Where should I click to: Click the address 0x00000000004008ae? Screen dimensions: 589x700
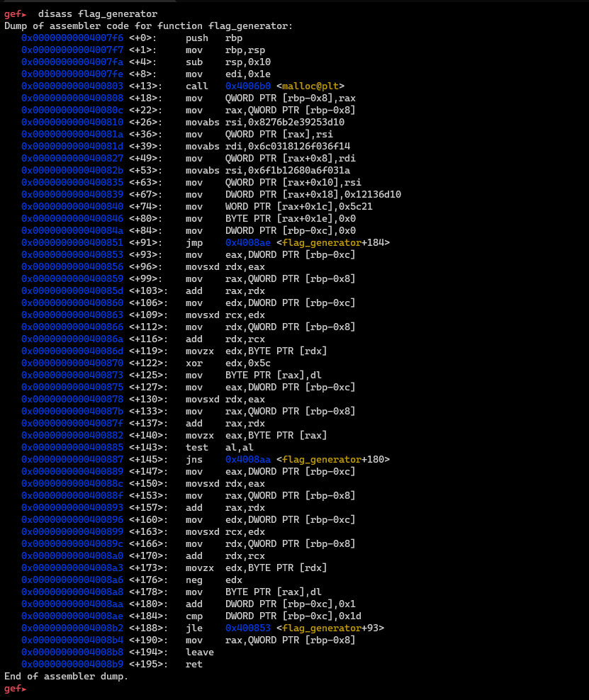72,616
